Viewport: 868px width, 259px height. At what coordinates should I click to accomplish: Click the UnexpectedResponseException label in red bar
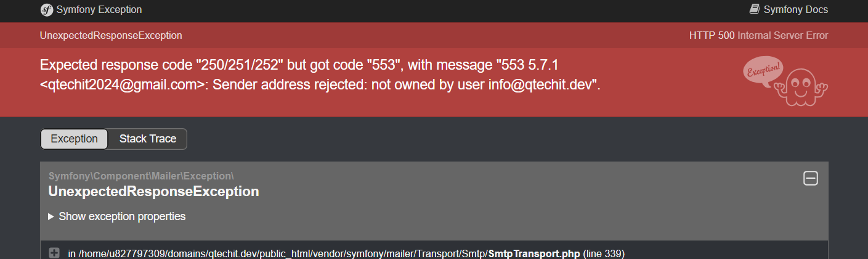[x=111, y=36]
